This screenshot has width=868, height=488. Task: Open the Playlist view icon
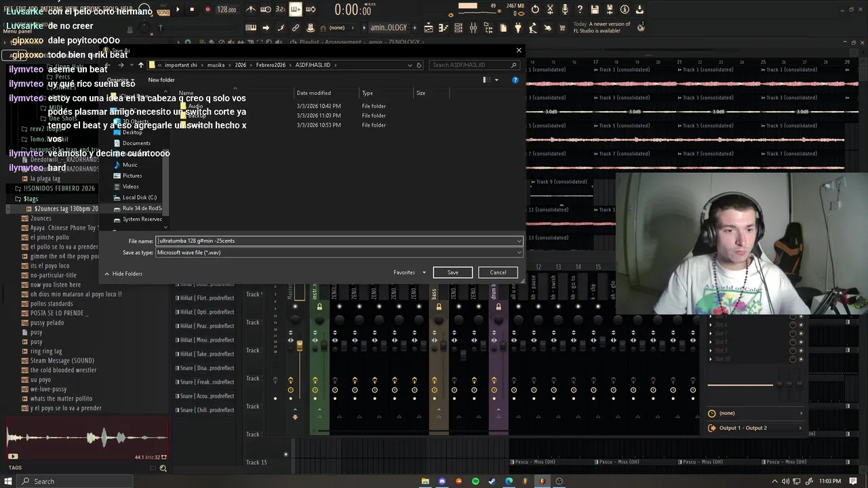pos(429,28)
